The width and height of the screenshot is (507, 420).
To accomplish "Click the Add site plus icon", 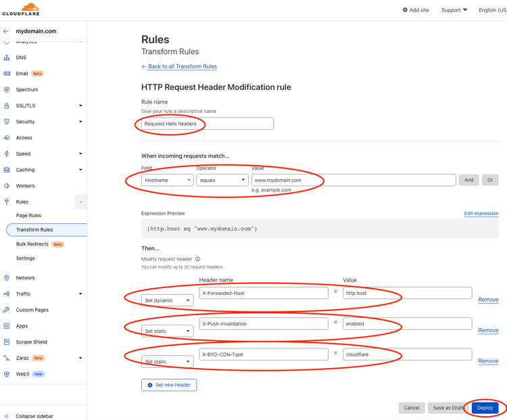I will pos(405,10).
